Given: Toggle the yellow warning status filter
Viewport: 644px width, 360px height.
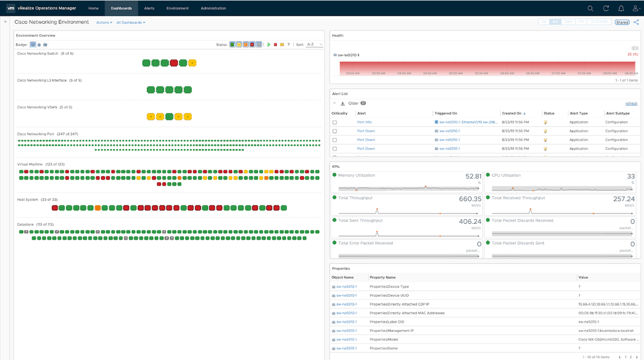Looking at the screenshot, I should (x=238, y=45).
